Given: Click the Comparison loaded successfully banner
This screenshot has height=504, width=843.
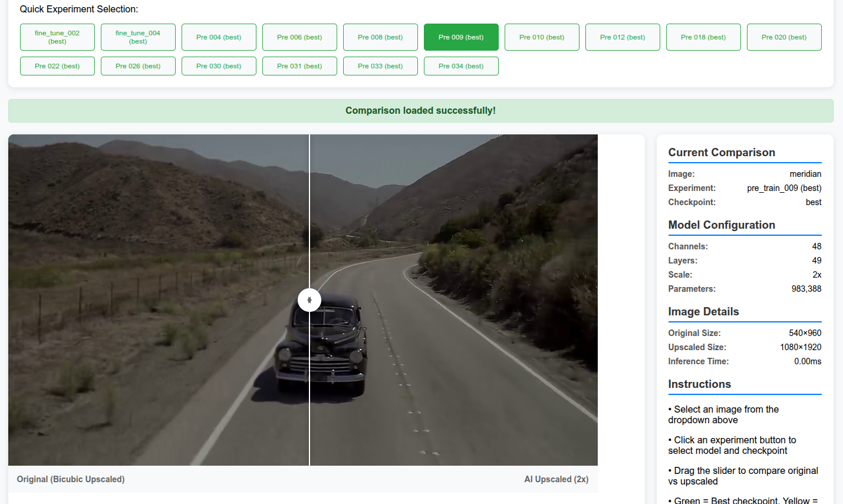Looking at the screenshot, I should pyautogui.click(x=420, y=111).
